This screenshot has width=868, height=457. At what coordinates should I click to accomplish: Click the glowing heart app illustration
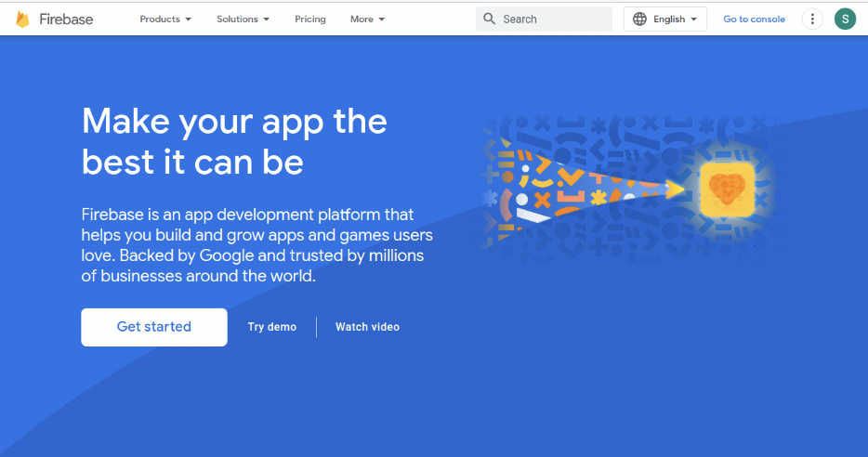point(727,189)
